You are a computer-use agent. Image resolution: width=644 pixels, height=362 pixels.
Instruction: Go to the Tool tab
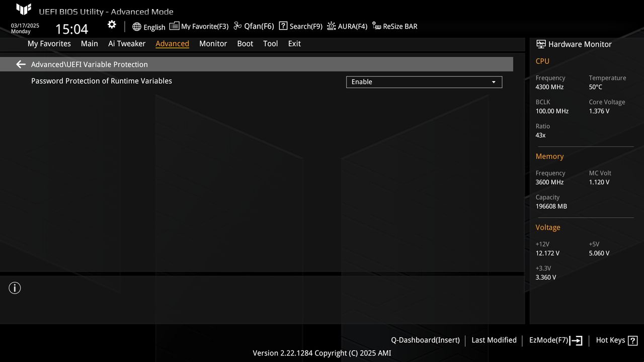[271, 44]
